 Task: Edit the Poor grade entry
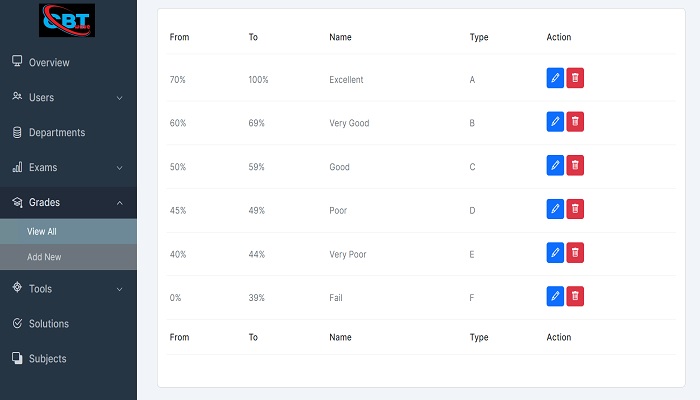(x=555, y=209)
